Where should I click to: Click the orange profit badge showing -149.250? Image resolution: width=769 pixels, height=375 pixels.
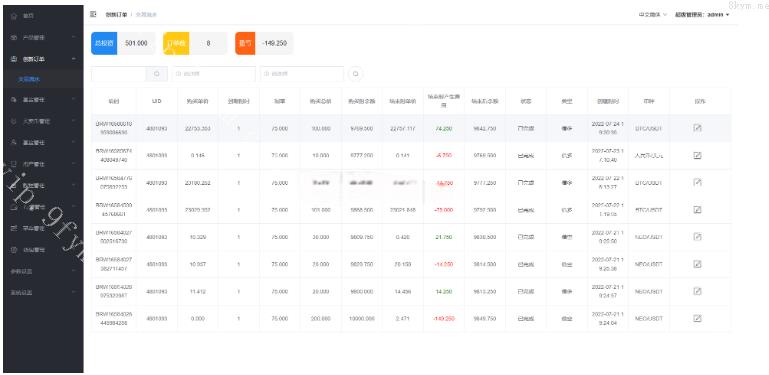(245, 43)
